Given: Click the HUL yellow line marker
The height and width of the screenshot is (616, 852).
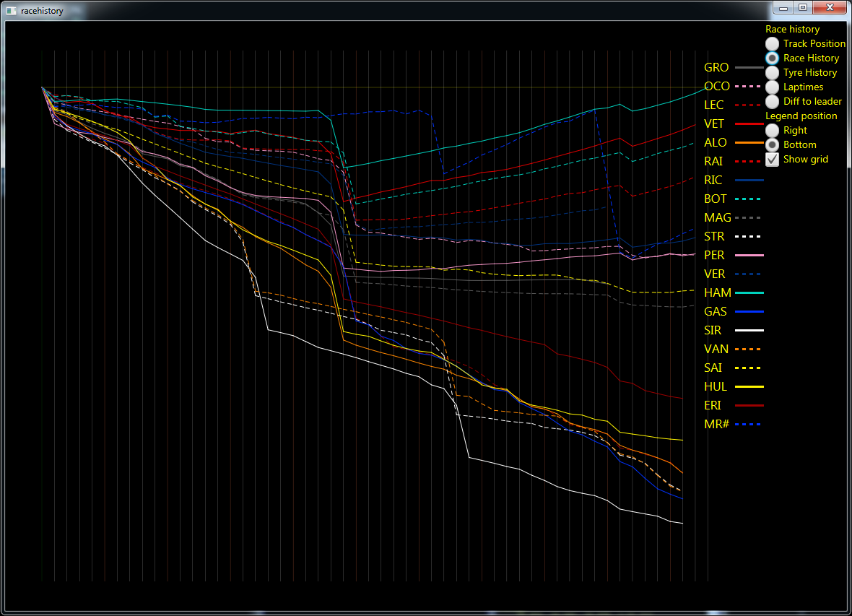Looking at the screenshot, I should [749, 386].
